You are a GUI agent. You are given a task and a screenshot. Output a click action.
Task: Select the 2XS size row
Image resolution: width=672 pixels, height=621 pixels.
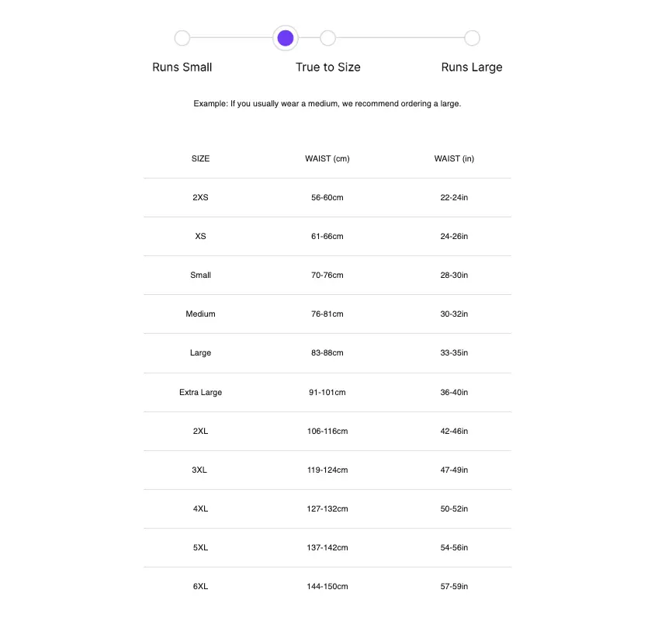tap(200, 197)
